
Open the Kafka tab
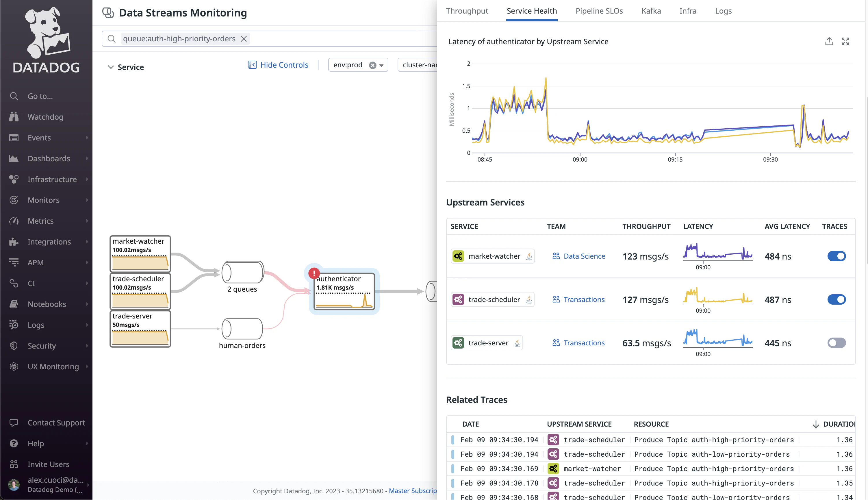coord(651,11)
